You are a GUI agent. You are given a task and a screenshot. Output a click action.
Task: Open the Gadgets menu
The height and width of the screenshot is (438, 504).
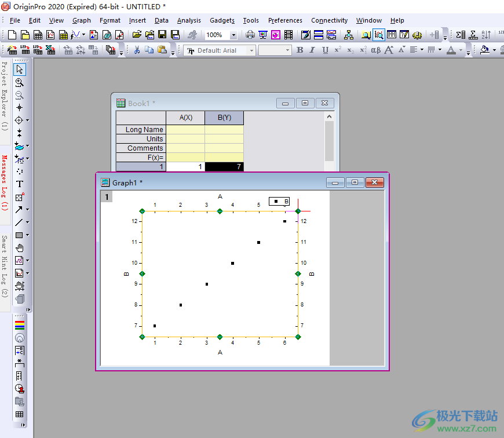[x=222, y=20]
